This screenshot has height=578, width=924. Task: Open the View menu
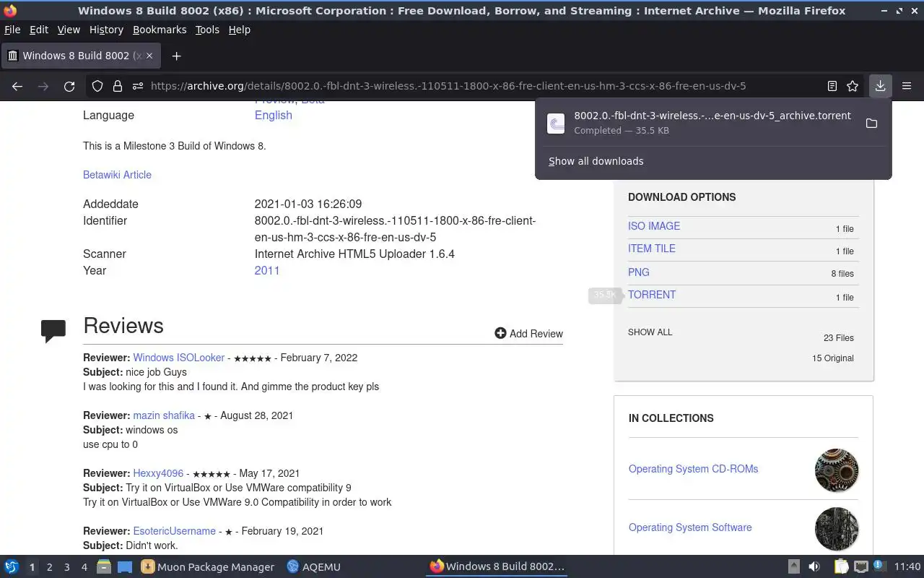coord(69,30)
